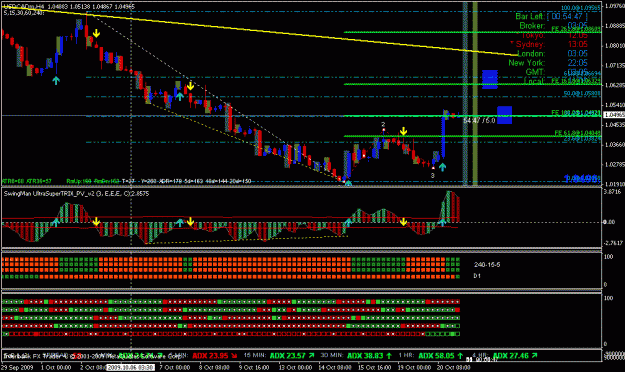
Task: Click cyan up arrow beside wave label 3
Action: click(x=442, y=167)
